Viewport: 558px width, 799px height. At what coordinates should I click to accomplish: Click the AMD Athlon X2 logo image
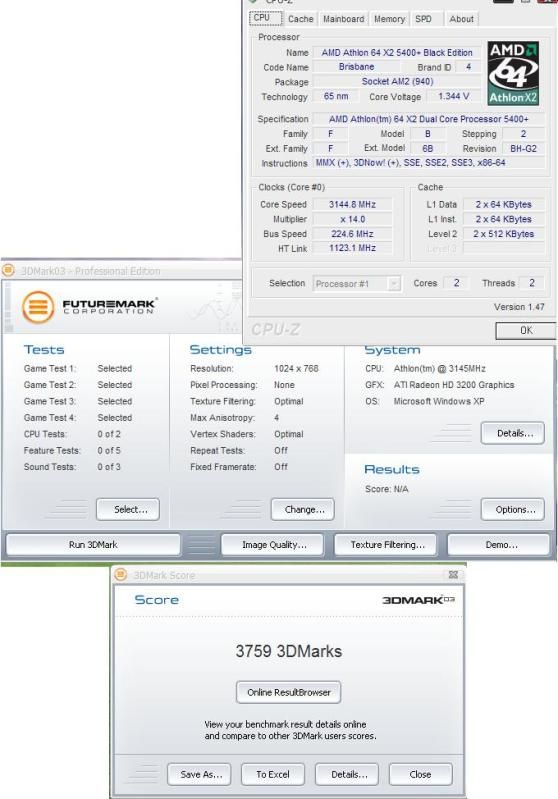click(513, 73)
